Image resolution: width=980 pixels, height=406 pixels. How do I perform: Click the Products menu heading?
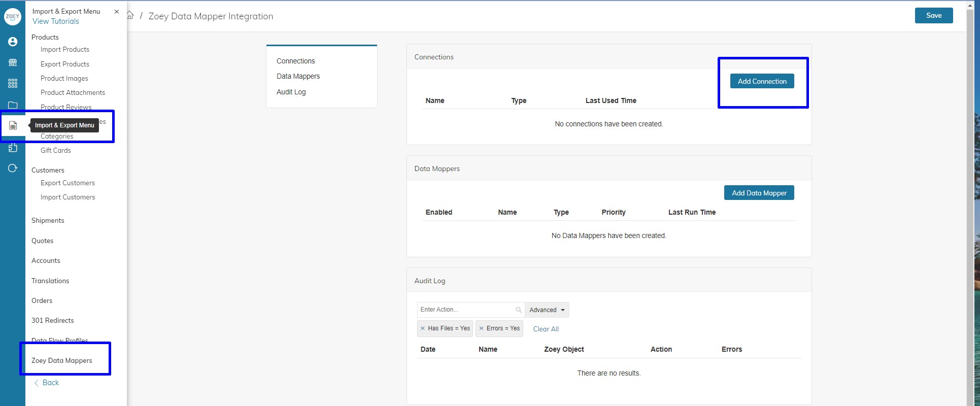pyautogui.click(x=45, y=37)
